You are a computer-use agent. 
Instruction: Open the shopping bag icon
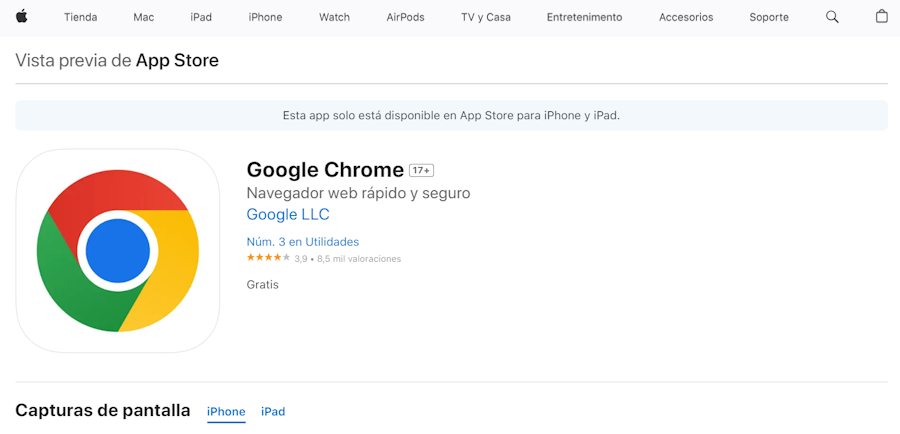click(x=881, y=17)
